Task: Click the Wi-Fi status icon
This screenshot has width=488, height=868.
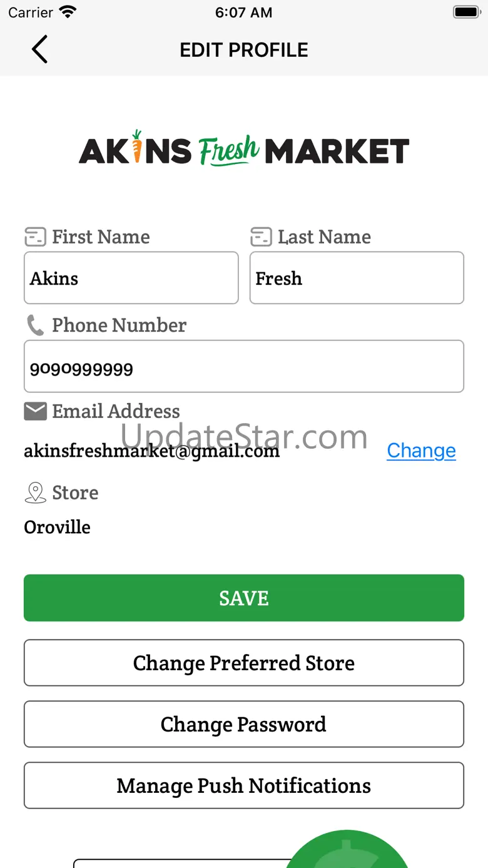Action: pos(67,12)
